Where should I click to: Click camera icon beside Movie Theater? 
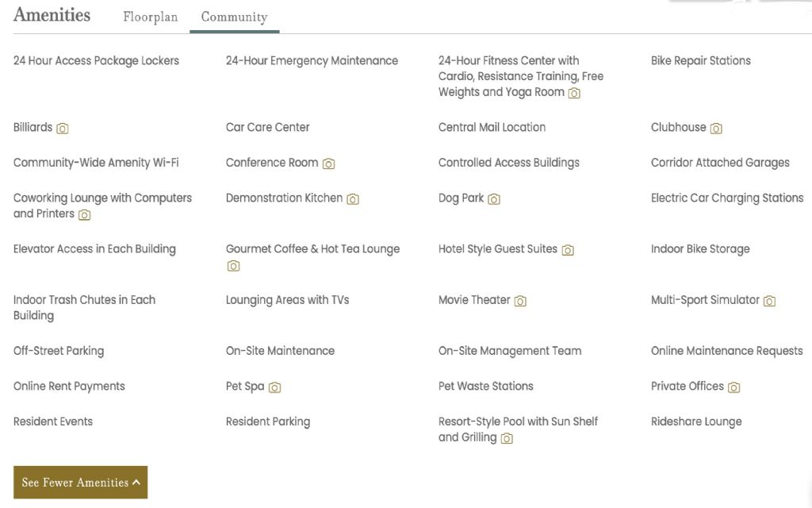(x=520, y=301)
